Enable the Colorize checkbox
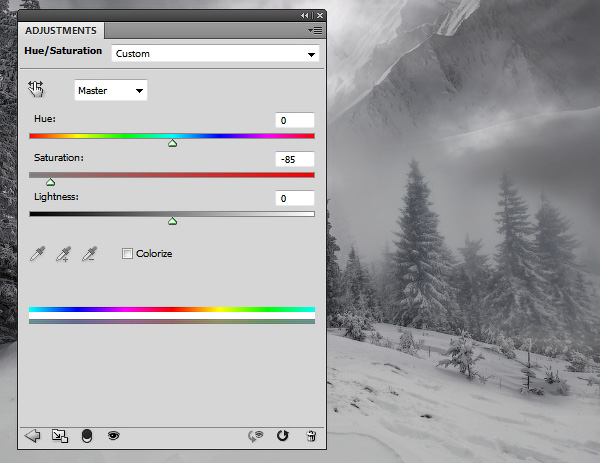600x463 pixels. point(127,253)
